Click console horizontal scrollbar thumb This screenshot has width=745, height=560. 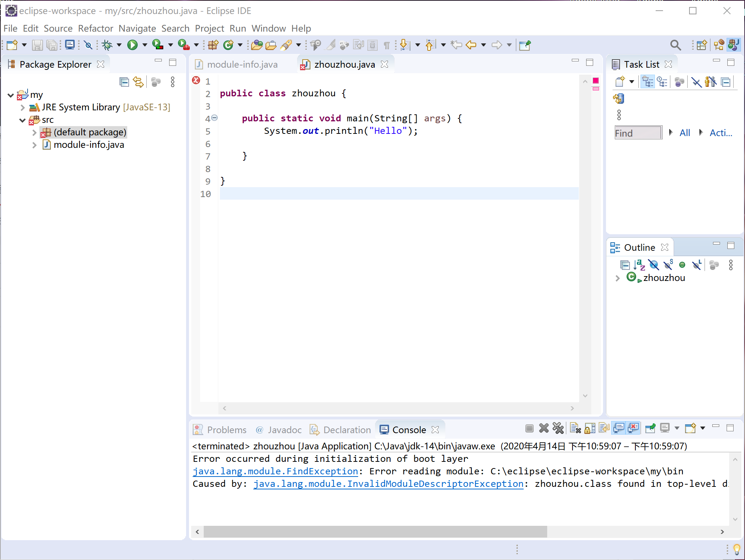click(375, 531)
